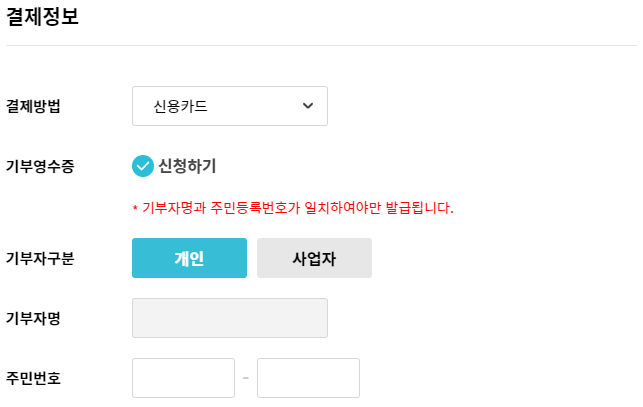The width and height of the screenshot is (643, 407).
Task: Click the red 기부자명과 주민등록번호 notice text
Action: pyautogui.click(x=298, y=209)
